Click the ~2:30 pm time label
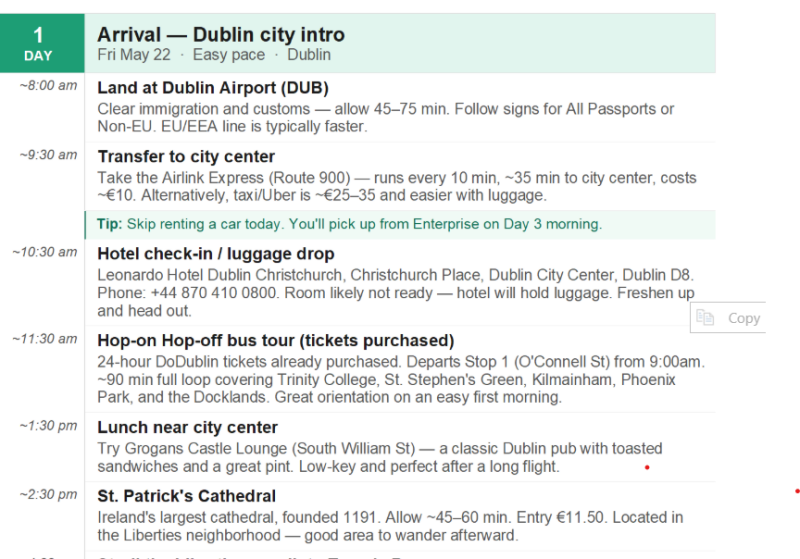Image resolution: width=800 pixels, height=559 pixels. click(48, 494)
